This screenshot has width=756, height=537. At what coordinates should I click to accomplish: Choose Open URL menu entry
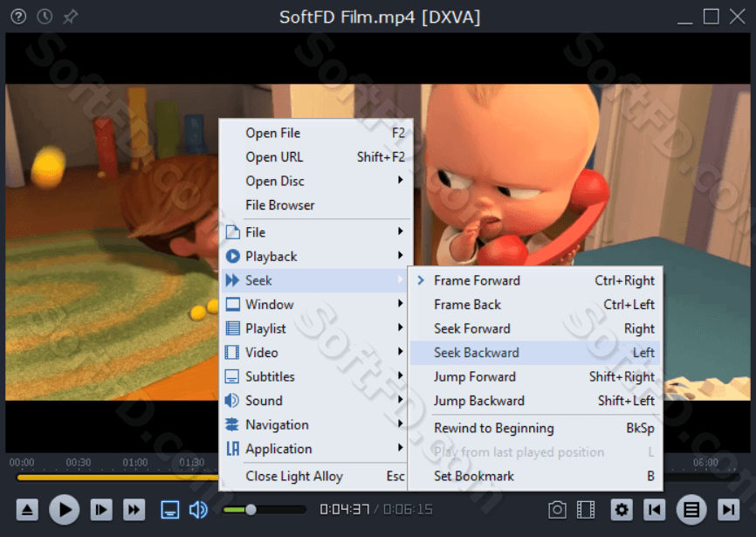(316, 157)
